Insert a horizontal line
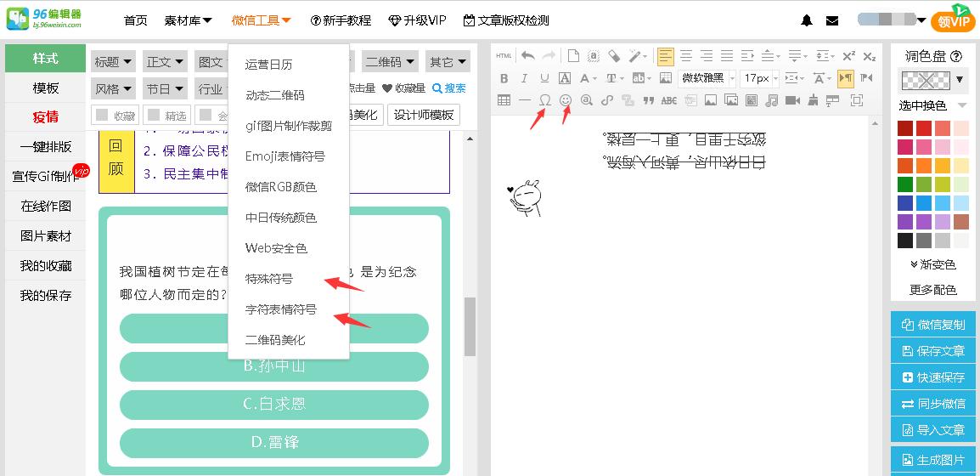This screenshot has height=476, width=980. click(524, 100)
